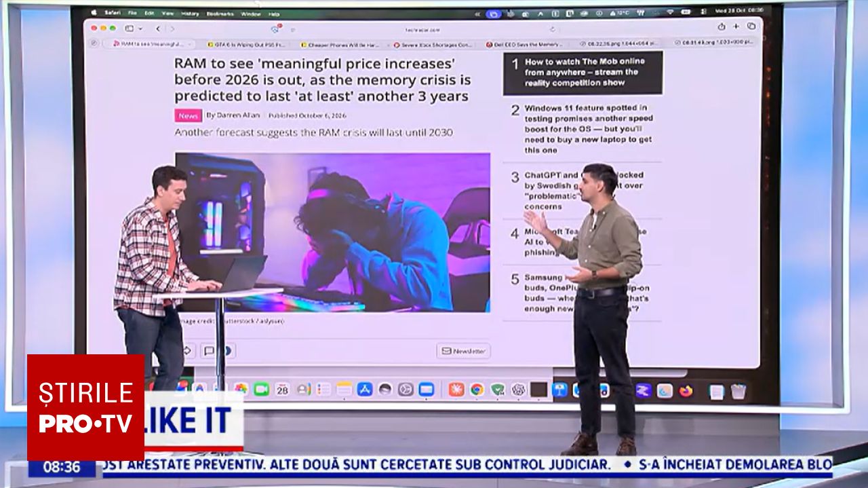Open the Share button in Safari toolbar
This screenshot has width=868, height=488.
point(721,26)
